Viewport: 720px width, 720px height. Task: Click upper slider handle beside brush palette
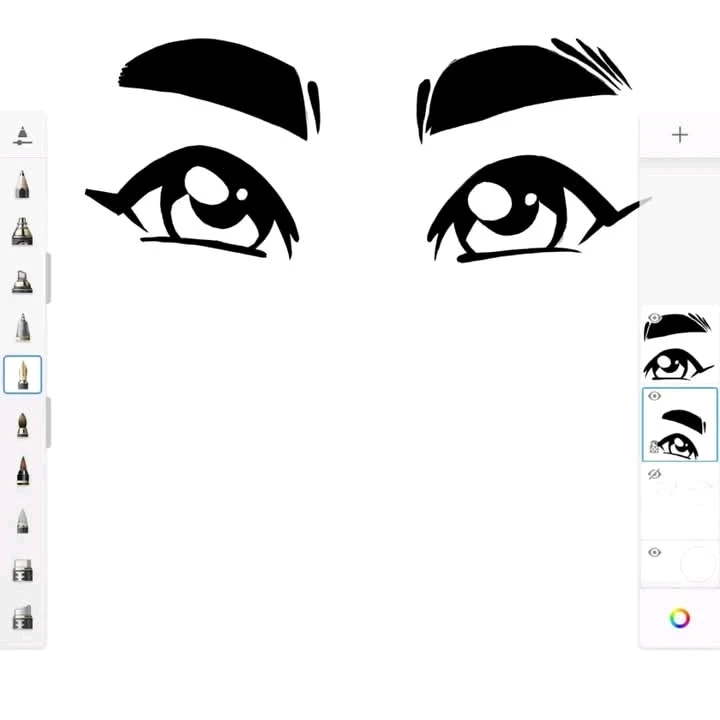point(48,278)
